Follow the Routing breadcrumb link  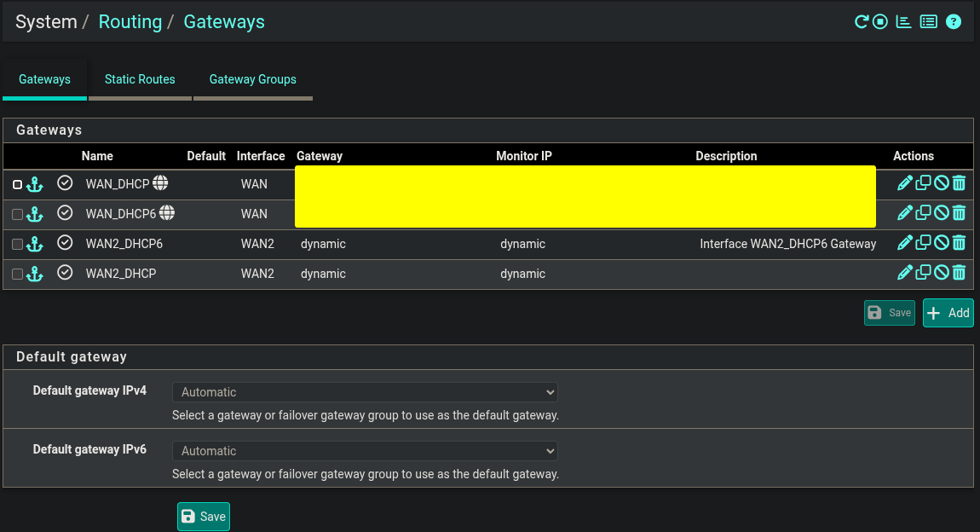click(130, 22)
